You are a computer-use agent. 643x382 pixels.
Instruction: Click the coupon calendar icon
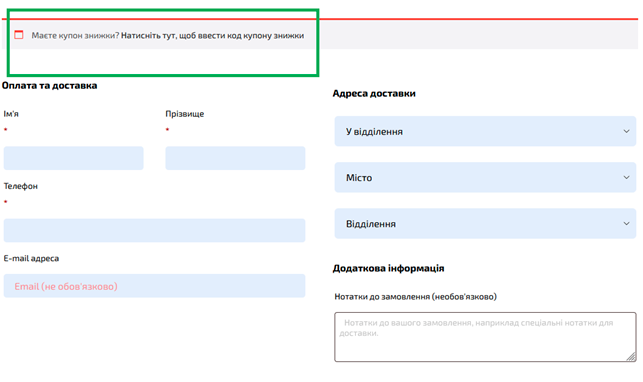pyautogui.click(x=19, y=35)
